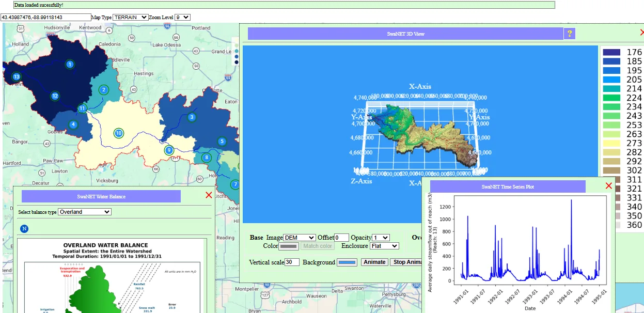Open the Opacity dropdown
644x313 pixels.
(381, 238)
